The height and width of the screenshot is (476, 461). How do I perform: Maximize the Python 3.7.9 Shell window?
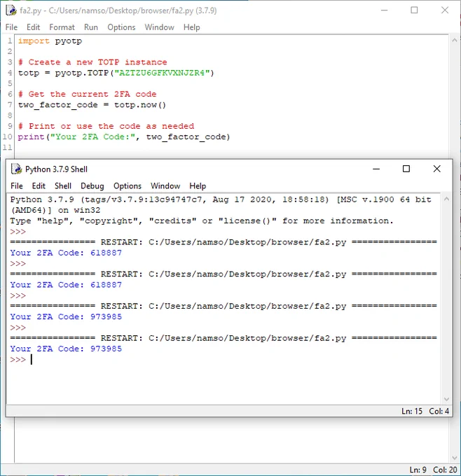pos(406,169)
